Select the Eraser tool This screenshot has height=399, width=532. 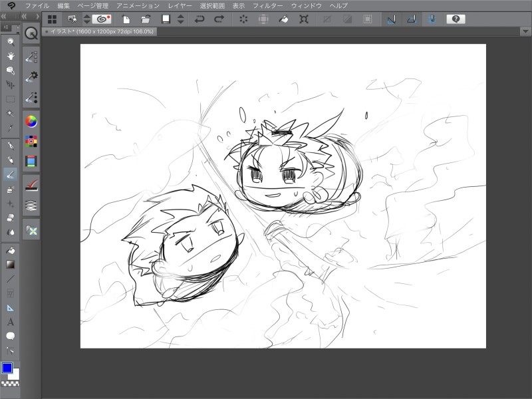[x=11, y=218]
